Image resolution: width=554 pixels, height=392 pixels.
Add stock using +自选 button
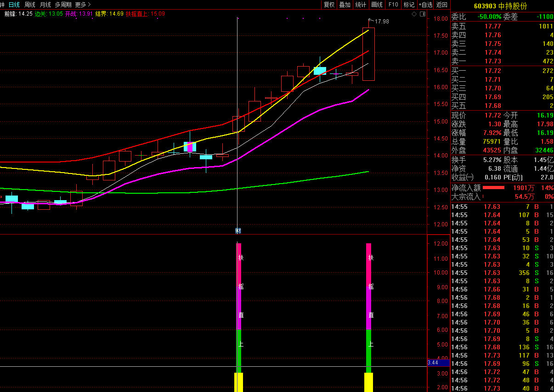(425, 5)
